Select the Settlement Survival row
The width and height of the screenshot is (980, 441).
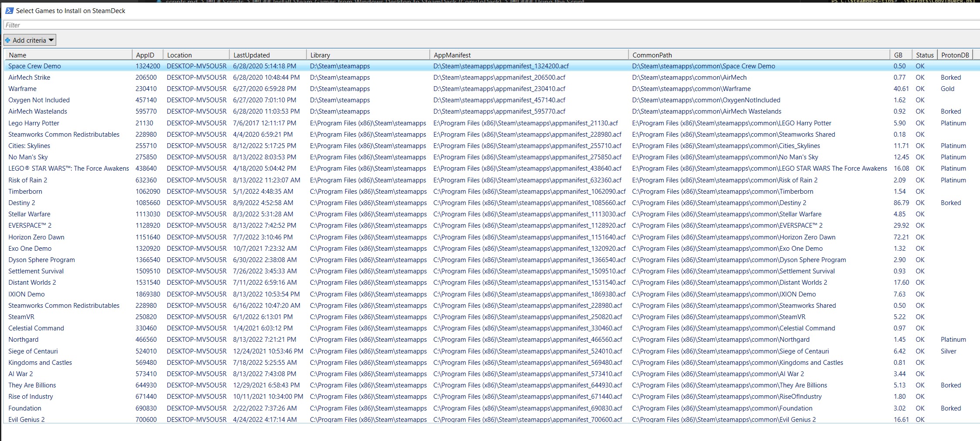coord(492,271)
